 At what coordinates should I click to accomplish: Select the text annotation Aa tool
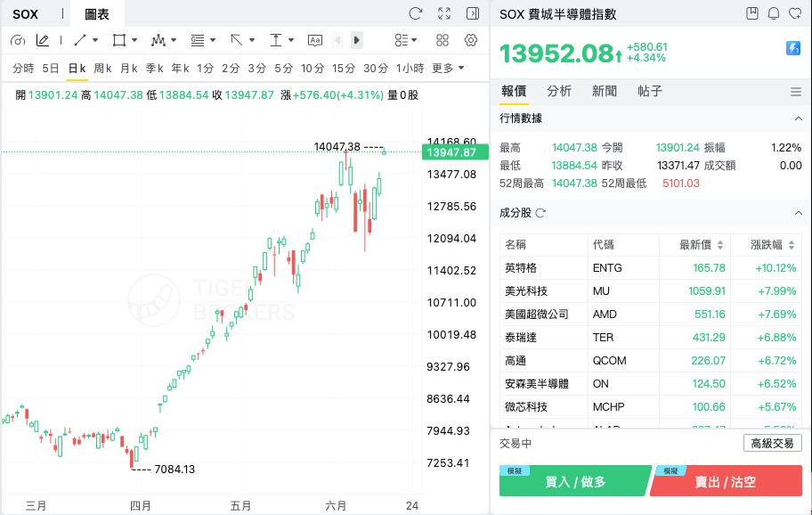[315, 40]
